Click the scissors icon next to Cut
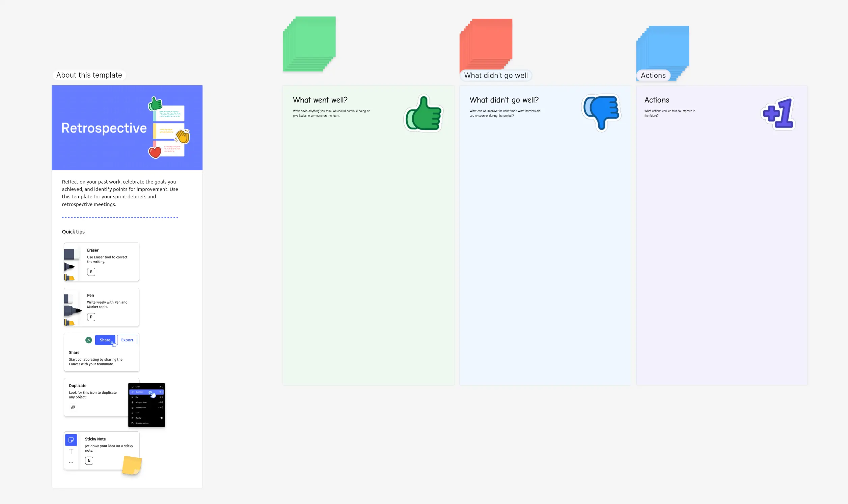The height and width of the screenshot is (504, 848). pos(132,397)
